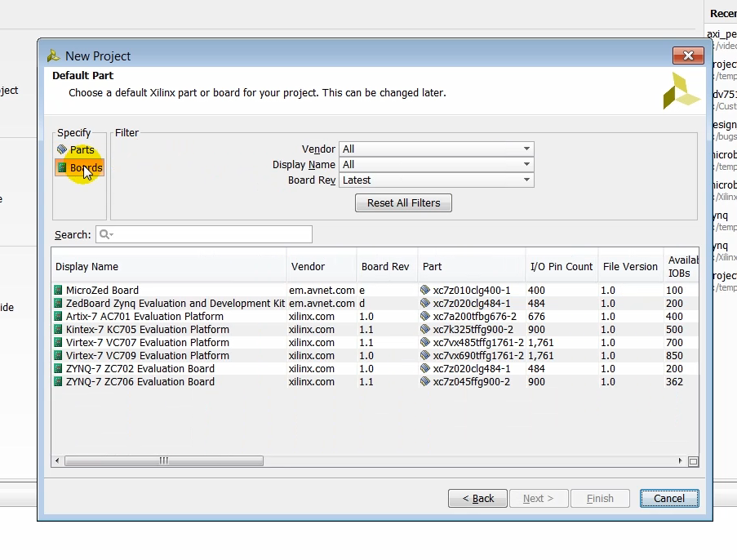Select Parts in the Specify panel
This screenshot has height=560, width=737.
80,150
